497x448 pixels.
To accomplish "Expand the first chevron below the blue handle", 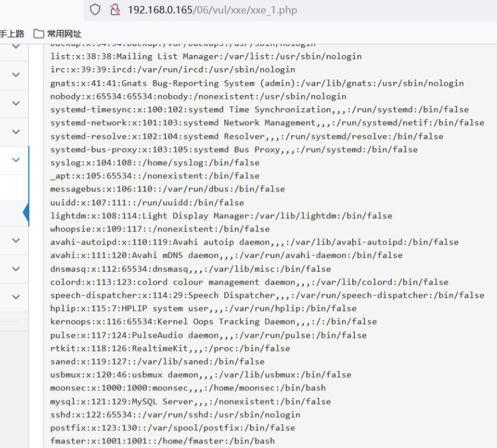I will click(16, 240).
